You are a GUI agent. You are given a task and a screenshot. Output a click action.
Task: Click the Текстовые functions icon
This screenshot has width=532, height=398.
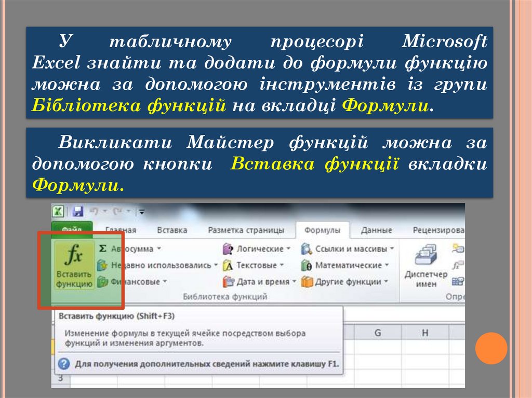[x=228, y=265]
